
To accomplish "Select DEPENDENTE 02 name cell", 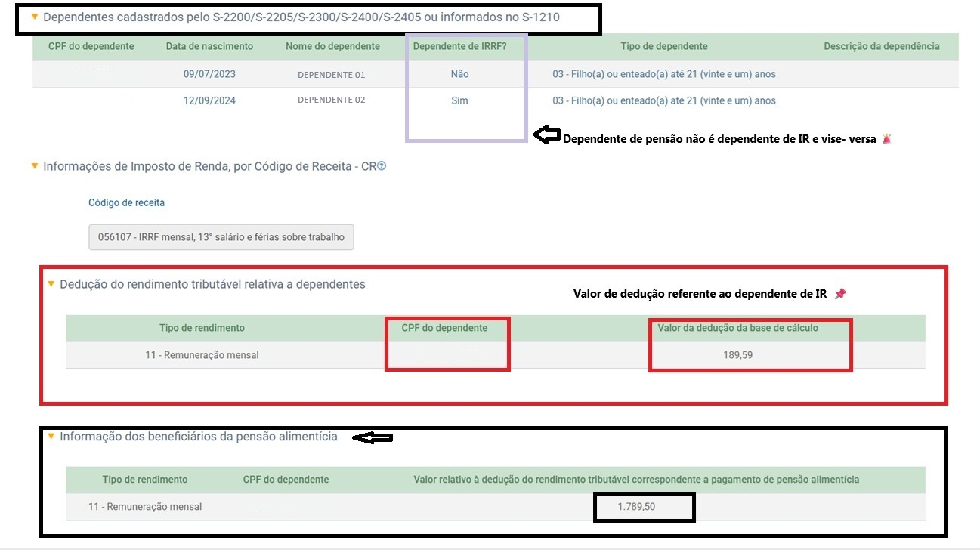I will pyautogui.click(x=332, y=100).
